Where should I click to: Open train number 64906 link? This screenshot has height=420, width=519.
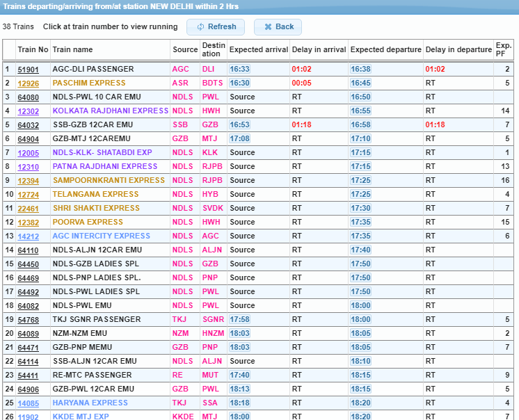[28, 389]
